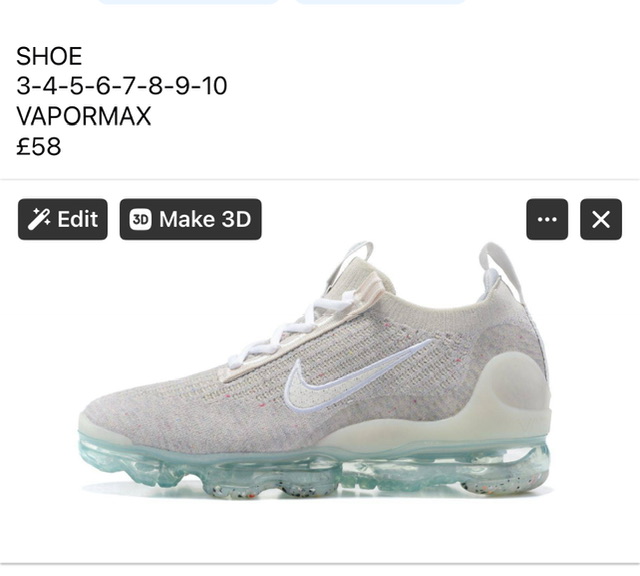Open the Vapormax shoe photo
This screenshot has height=576, width=640.
315,369
